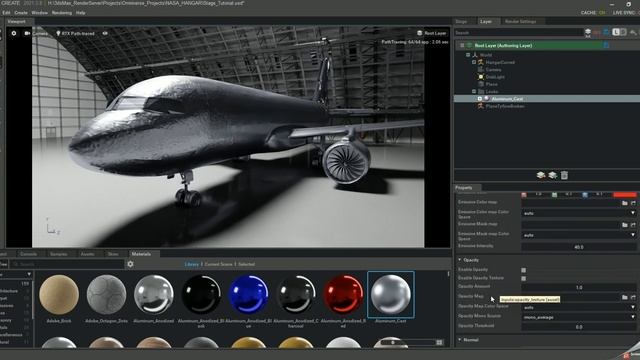This screenshot has width=640, height=360.
Task: Browse folder for Emissive Color map
Action: click(x=625, y=203)
